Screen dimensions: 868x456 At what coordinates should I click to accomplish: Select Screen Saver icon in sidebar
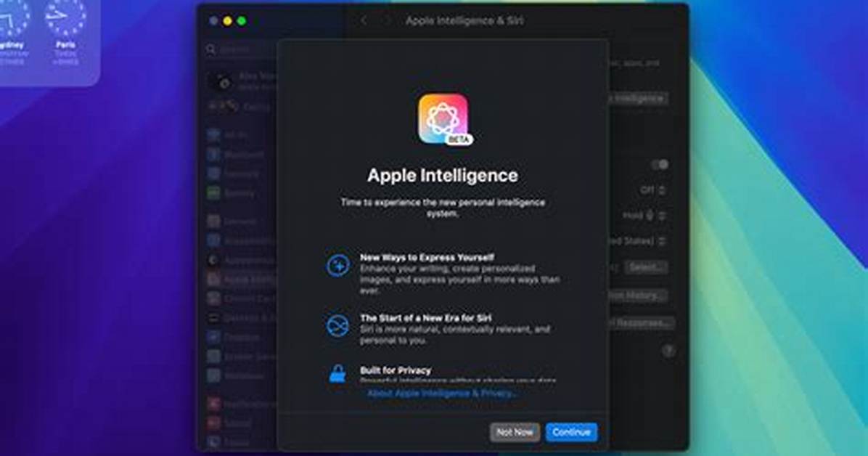tap(213, 357)
